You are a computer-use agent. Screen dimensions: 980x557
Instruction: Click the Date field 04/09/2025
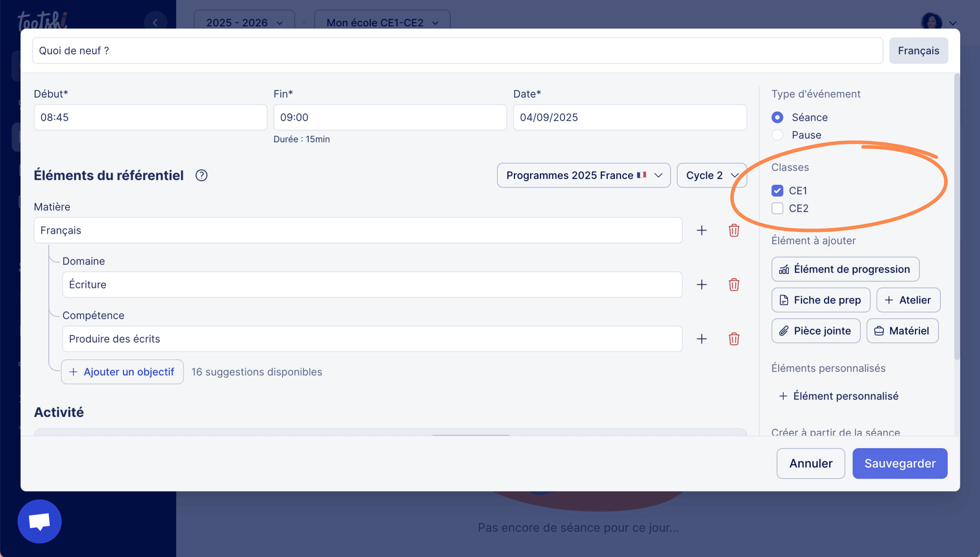point(630,117)
